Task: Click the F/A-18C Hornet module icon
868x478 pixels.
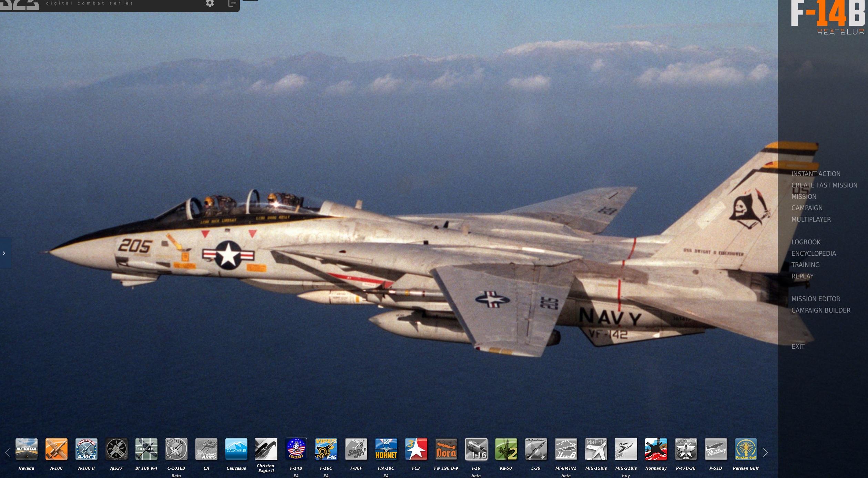Action: pyautogui.click(x=386, y=449)
